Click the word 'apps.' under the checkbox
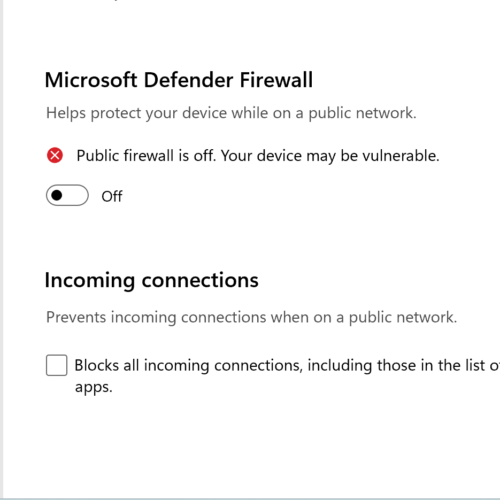 point(94,387)
